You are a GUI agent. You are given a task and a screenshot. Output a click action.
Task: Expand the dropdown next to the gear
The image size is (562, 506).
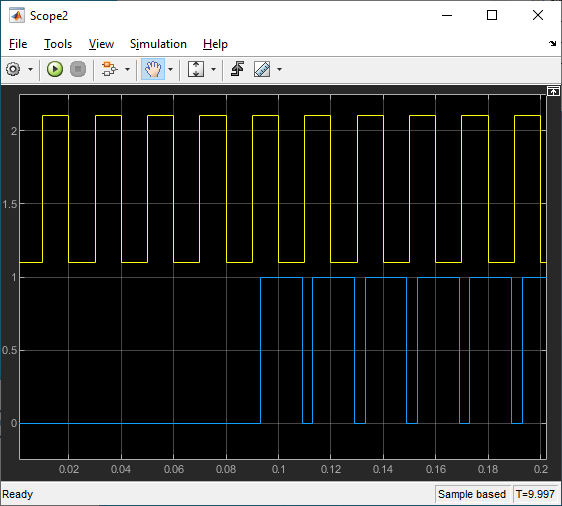[30, 70]
